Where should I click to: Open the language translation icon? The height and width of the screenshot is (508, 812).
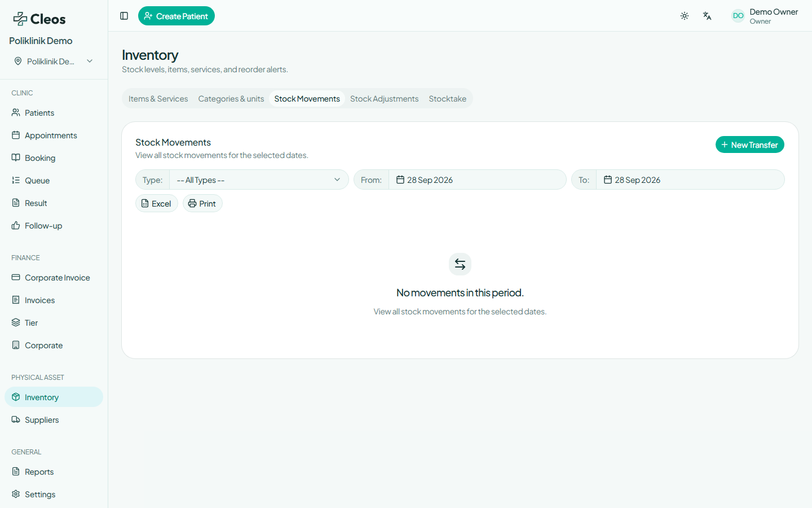click(x=707, y=16)
